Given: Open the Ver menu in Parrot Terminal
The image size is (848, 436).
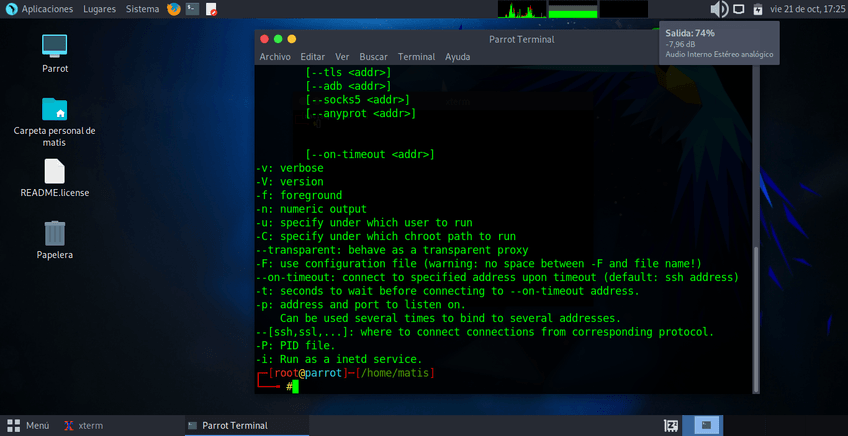Looking at the screenshot, I should [342, 57].
